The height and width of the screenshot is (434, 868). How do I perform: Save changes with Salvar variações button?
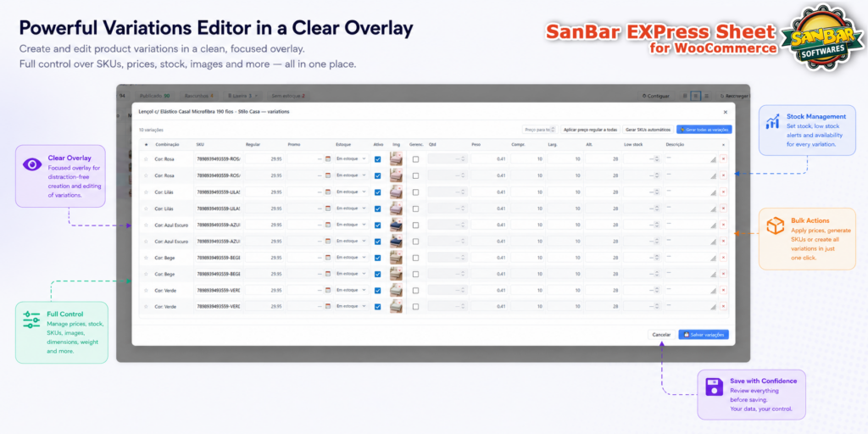click(704, 335)
